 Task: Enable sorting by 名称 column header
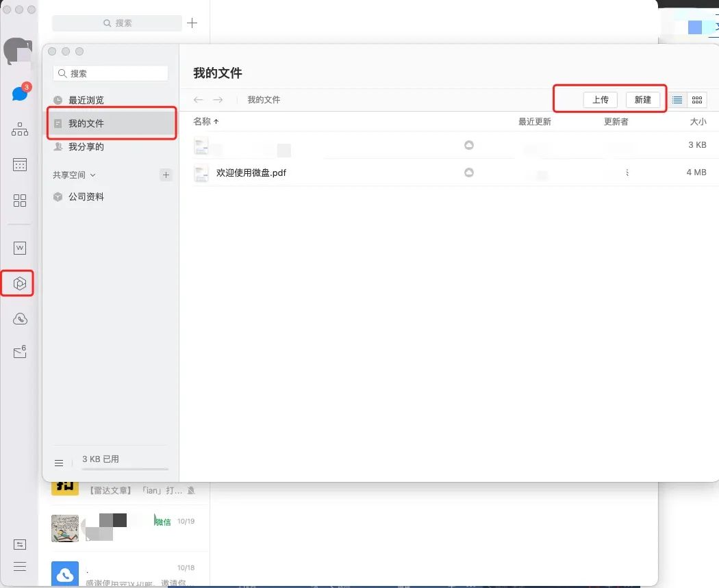click(205, 121)
